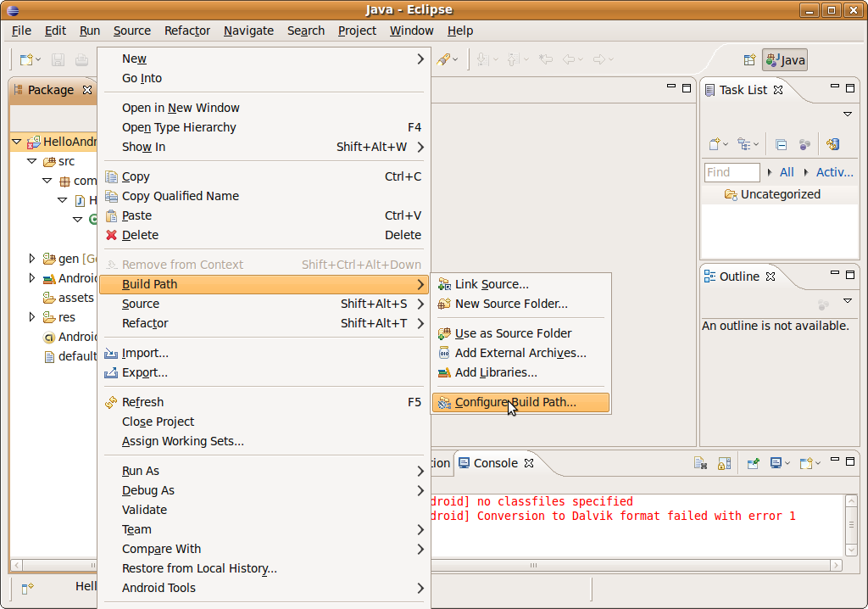Choose Use as Source Folder
The width and height of the screenshot is (868, 609).
click(x=520, y=333)
